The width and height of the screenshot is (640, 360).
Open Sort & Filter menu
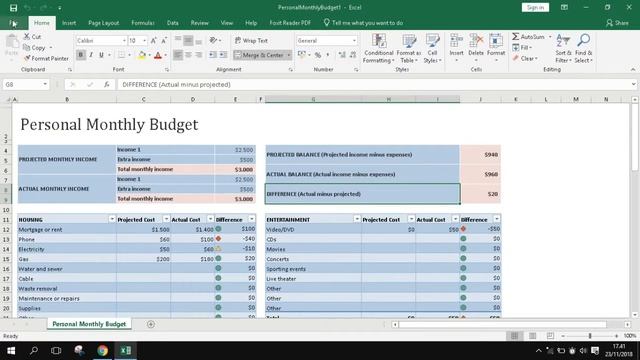pos(563,49)
